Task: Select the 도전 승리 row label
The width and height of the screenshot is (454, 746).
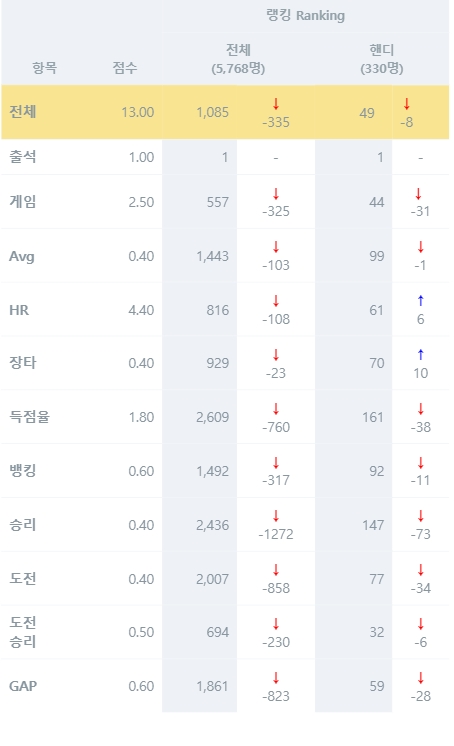Action: [x=22, y=632]
